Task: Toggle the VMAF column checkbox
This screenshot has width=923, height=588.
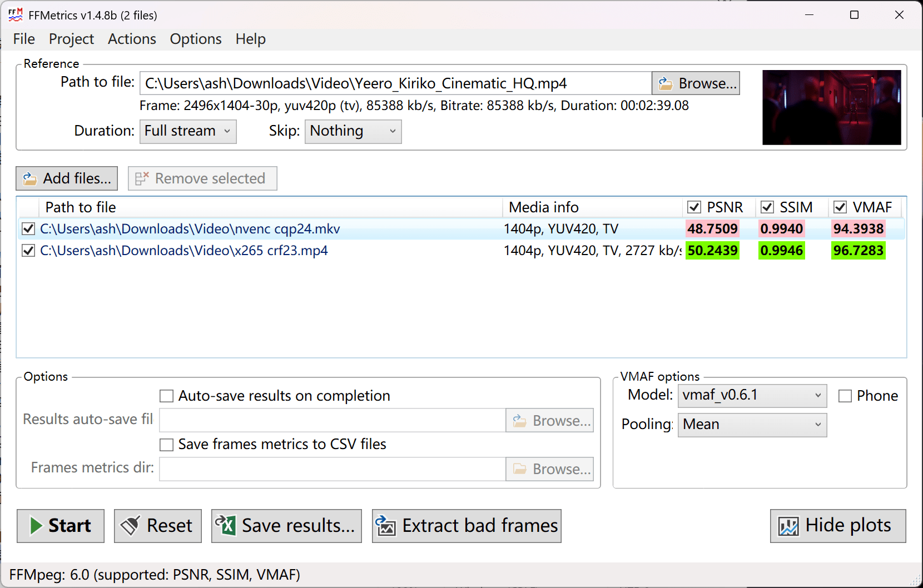Action: click(x=840, y=207)
